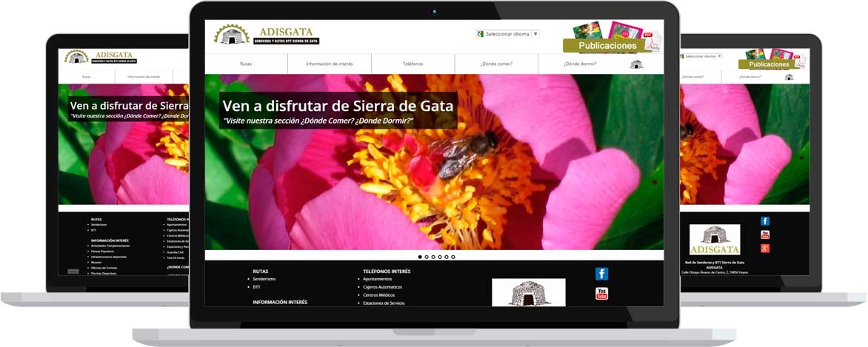The image size is (868, 347).
Task: Open Estaciones de Servicio link on center laptop
Action: point(384,303)
